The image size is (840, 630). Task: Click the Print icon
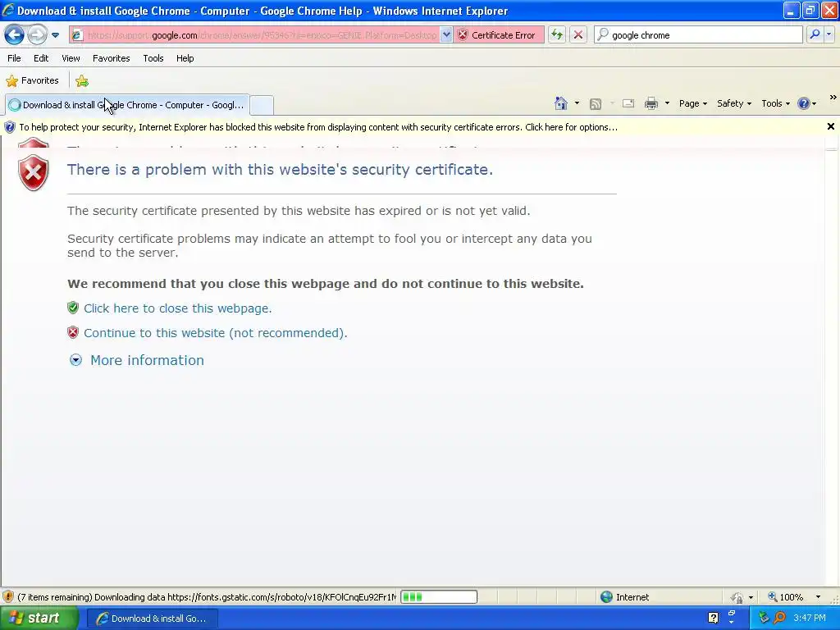tap(651, 103)
